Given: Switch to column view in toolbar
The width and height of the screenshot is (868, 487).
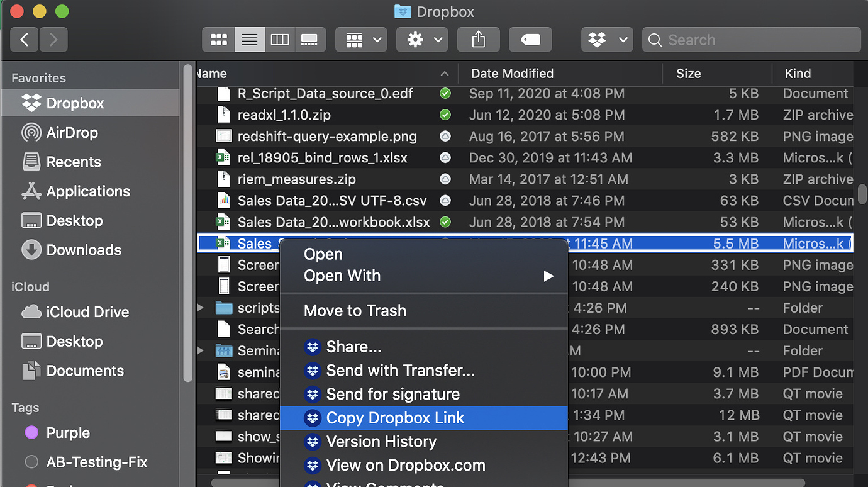Looking at the screenshot, I should pyautogui.click(x=280, y=40).
